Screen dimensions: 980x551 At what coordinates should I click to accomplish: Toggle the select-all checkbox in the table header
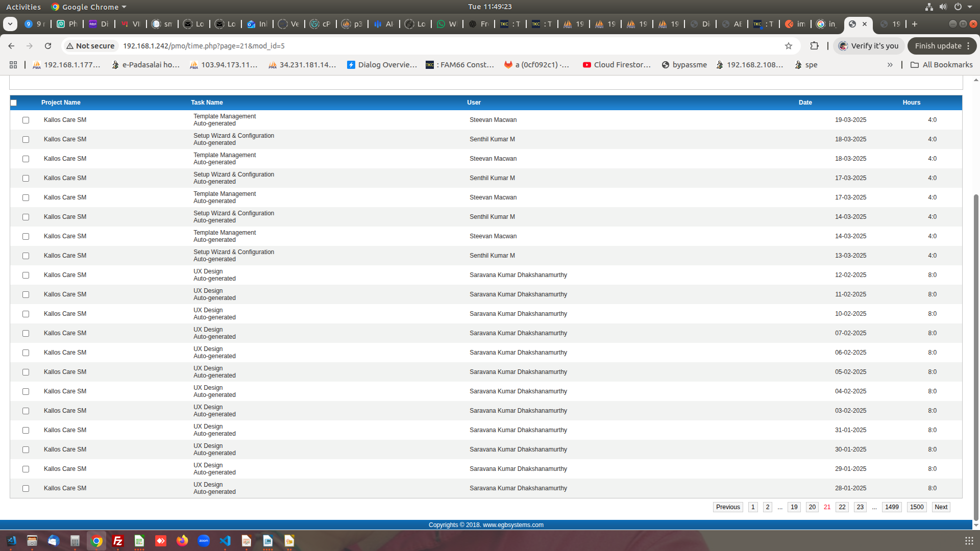14,103
